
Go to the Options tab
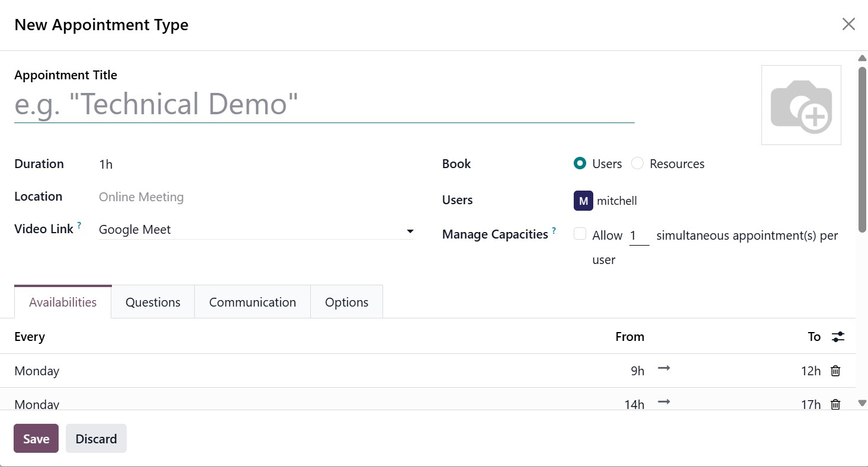point(346,302)
